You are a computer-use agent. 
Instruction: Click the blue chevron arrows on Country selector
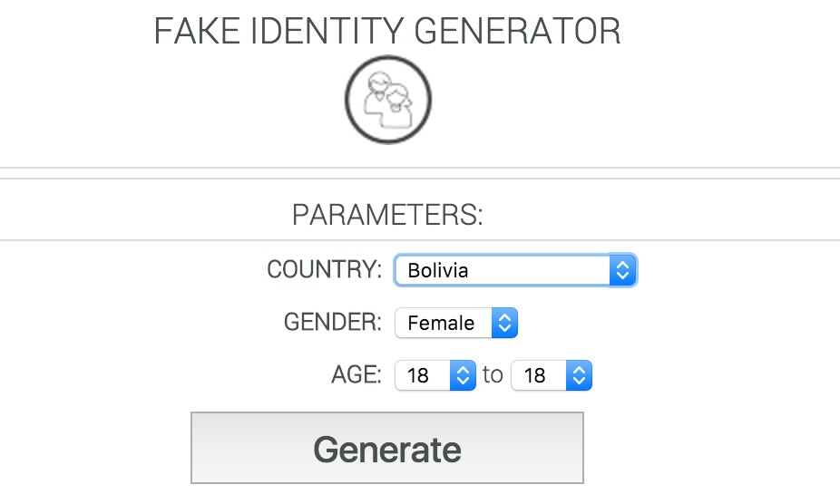tap(622, 270)
